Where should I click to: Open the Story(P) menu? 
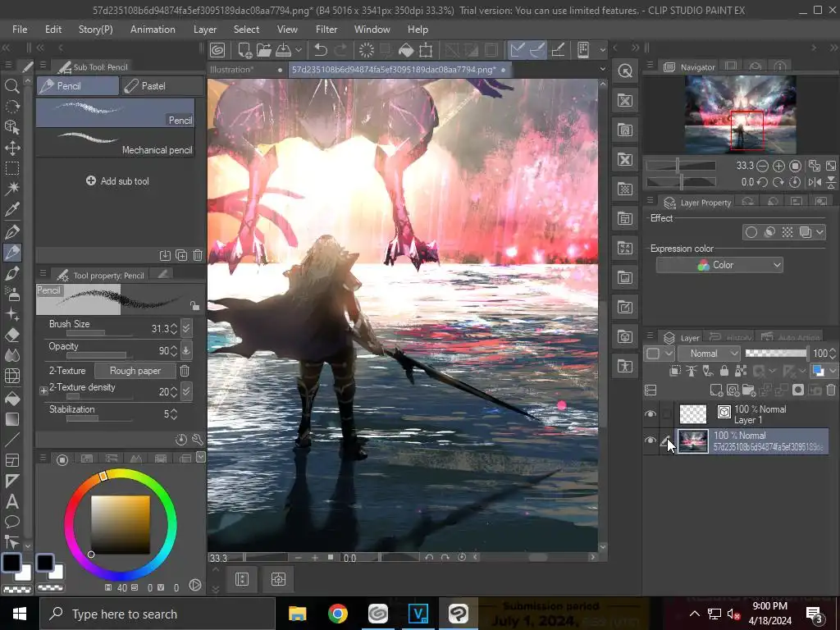tap(95, 30)
